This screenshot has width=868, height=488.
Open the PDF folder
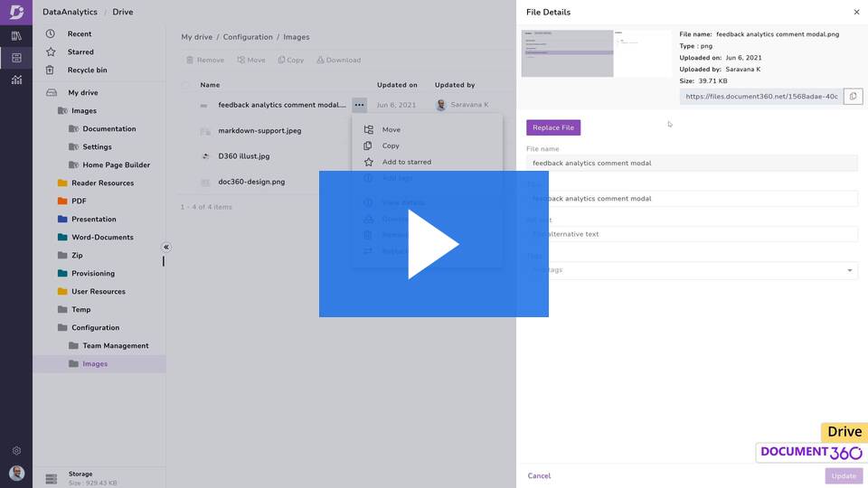tap(79, 202)
